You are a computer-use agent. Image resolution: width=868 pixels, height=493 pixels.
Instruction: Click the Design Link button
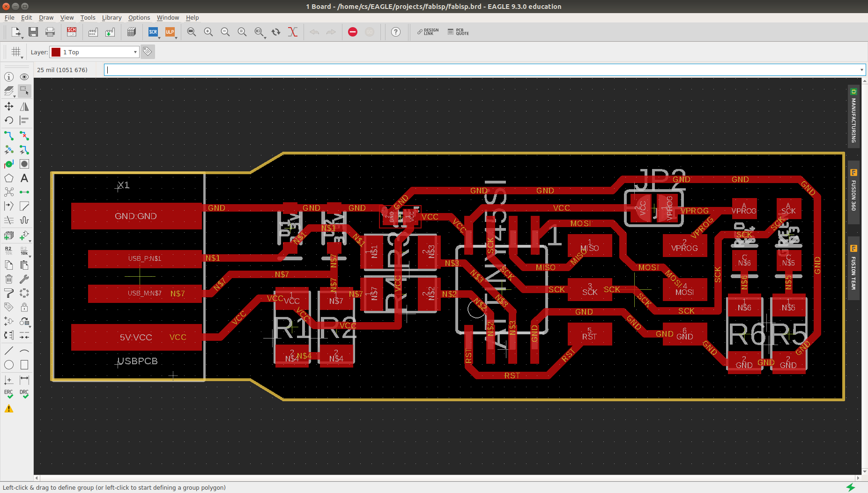[x=428, y=32]
